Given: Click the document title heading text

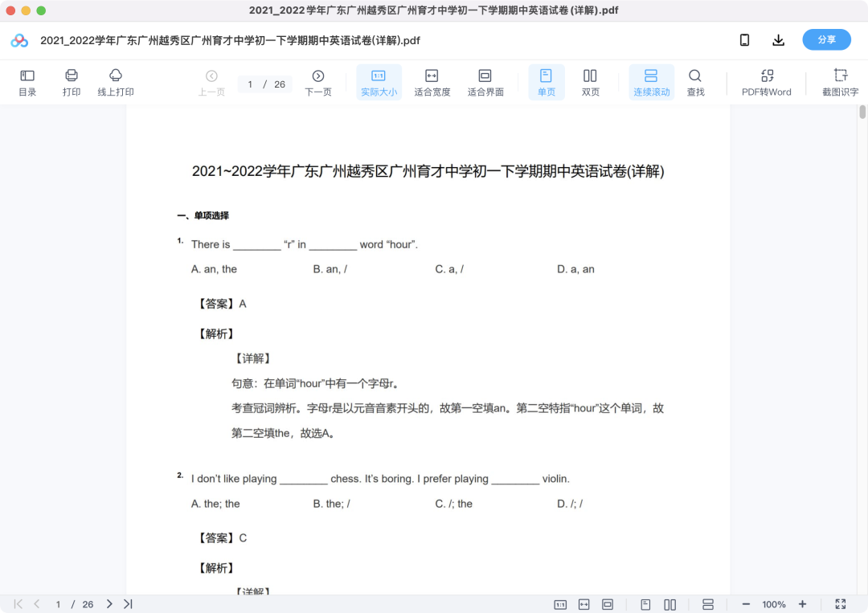Looking at the screenshot, I should click(428, 171).
